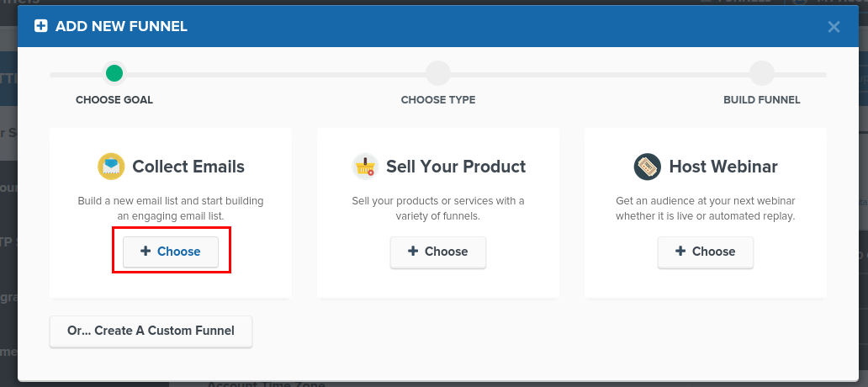Click the Host Webinar heading
Viewport: 868px width, 387px height.
click(723, 167)
